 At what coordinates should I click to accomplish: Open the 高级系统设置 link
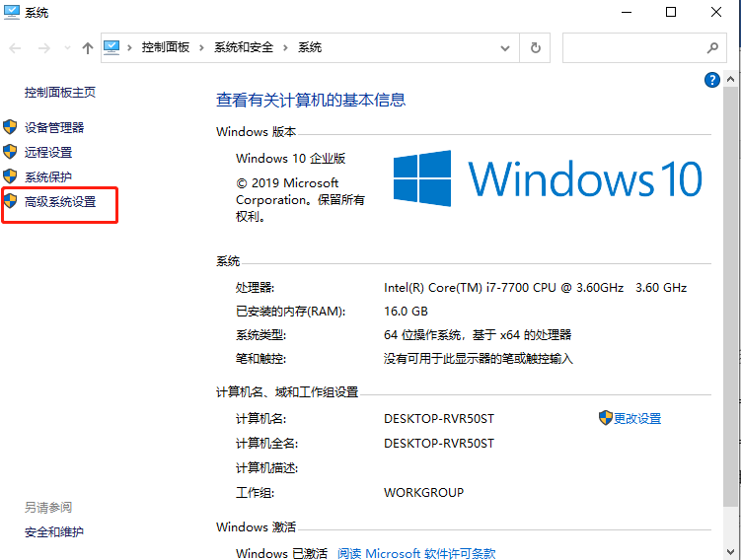pyautogui.click(x=60, y=202)
